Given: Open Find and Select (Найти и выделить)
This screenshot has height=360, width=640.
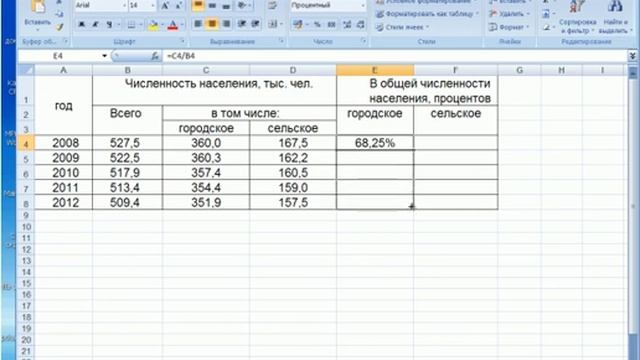Looking at the screenshot, I should tap(615, 16).
